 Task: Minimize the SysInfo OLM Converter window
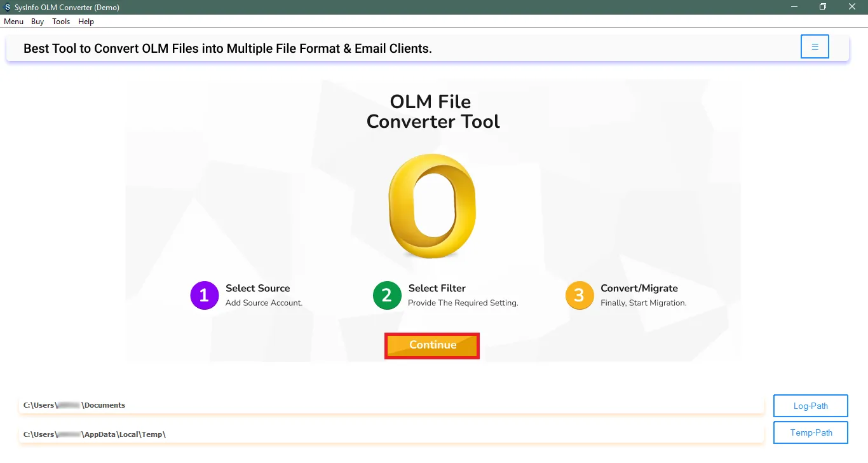[x=793, y=7]
